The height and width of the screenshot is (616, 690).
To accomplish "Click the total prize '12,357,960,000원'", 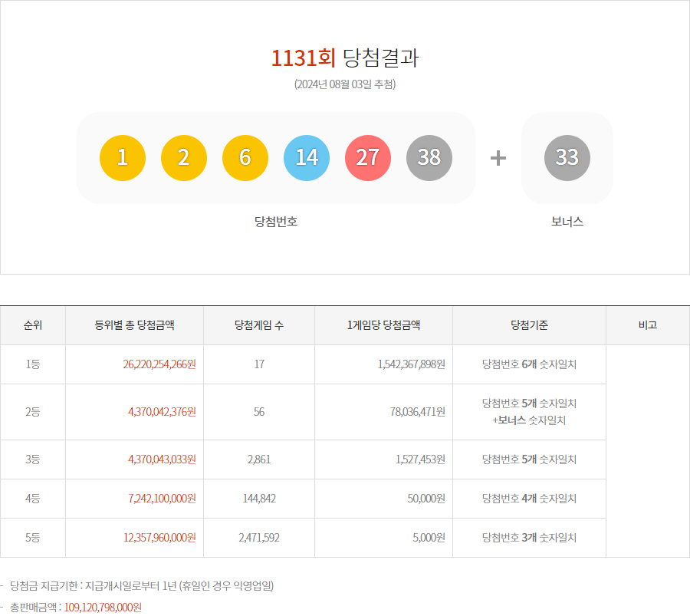I will coord(159,538).
